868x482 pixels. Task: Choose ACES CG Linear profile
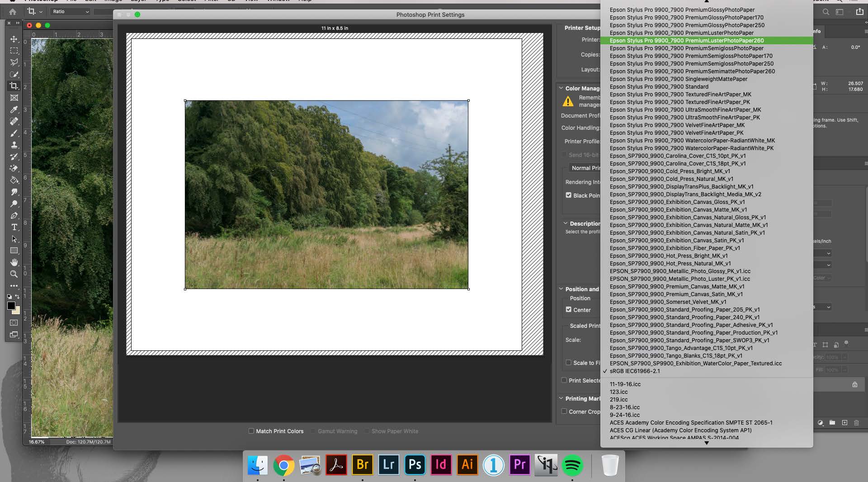[x=706, y=430]
